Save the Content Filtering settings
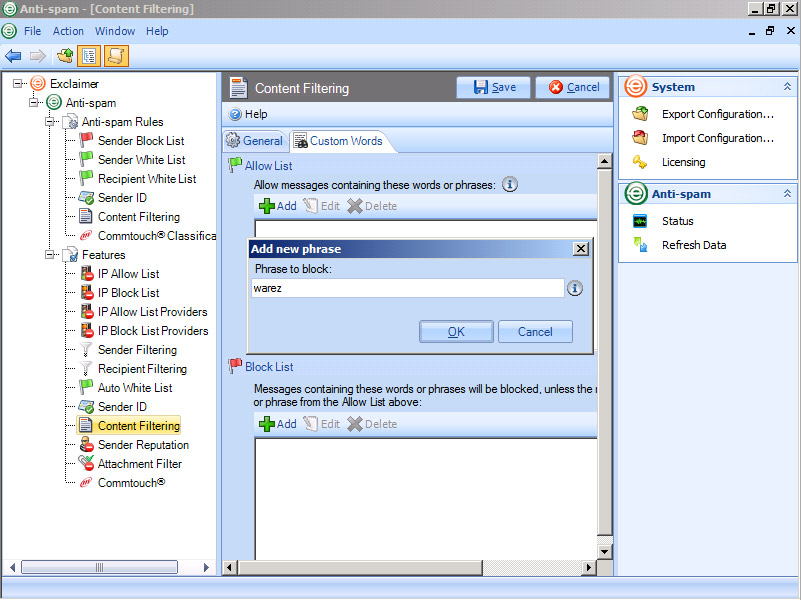 coord(493,87)
